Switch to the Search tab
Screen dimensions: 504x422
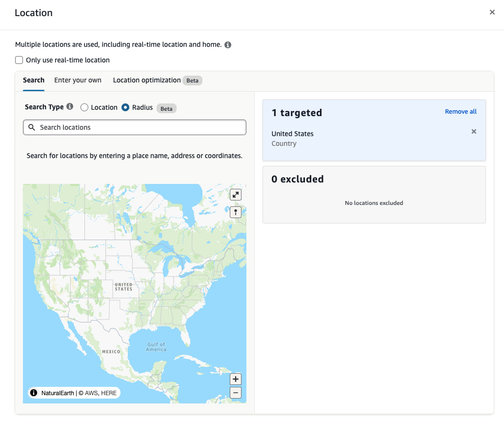pyautogui.click(x=33, y=80)
